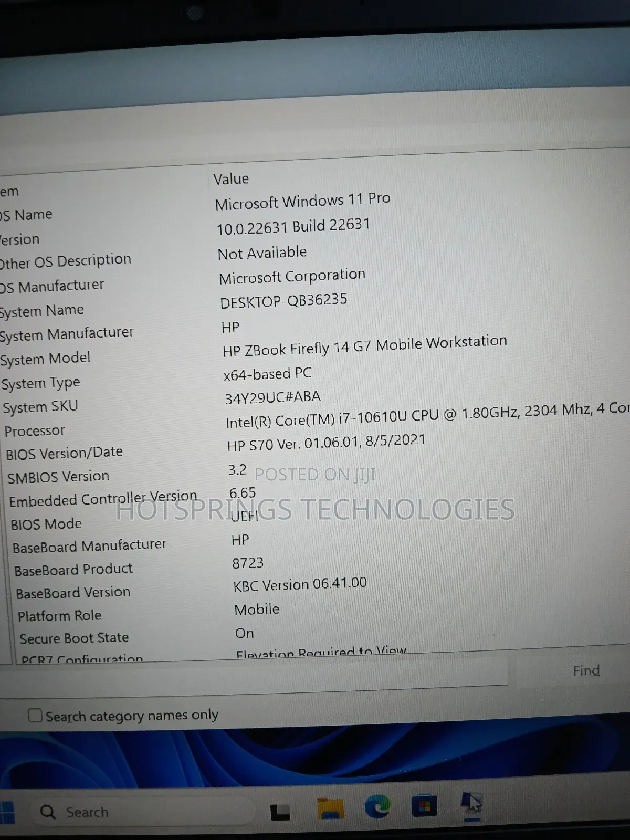Open the Task View icon on taskbar
Screen dimensions: 630x840
click(x=280, y=812)
